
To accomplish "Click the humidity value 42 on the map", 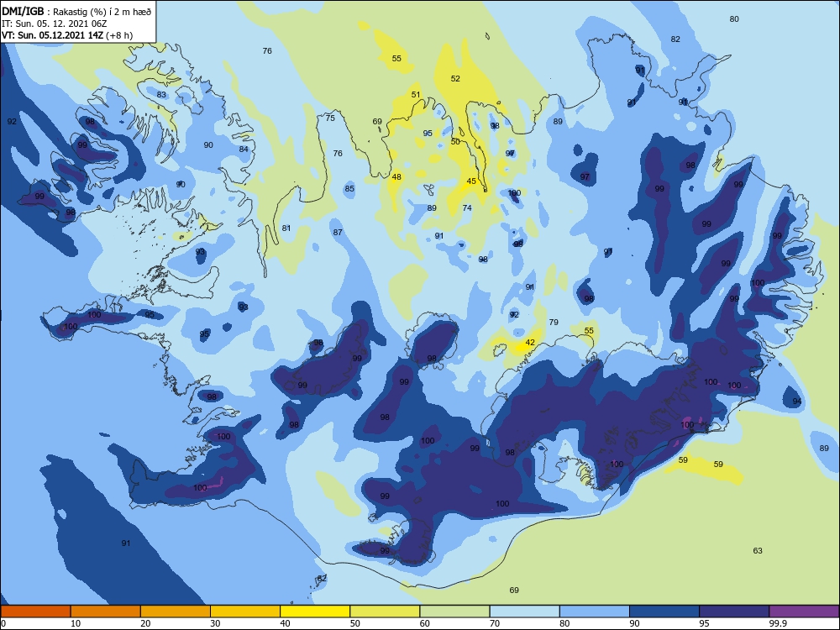I will [x=530, y=343].
